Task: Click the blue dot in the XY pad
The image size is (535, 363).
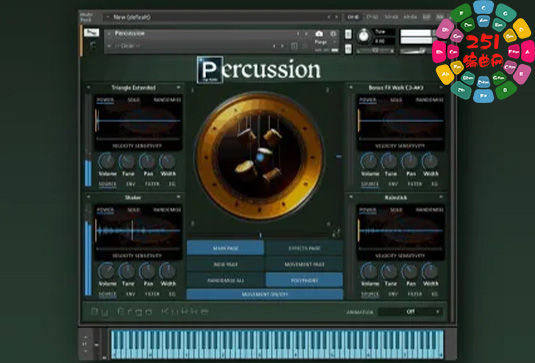Action: [x=260, y=157]
